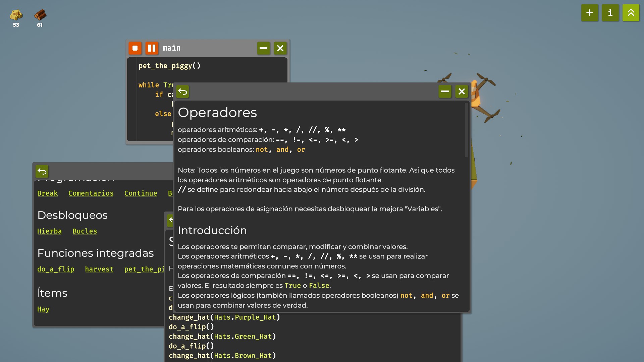The height and width of the screenshot is (362, 644).
Task: Click the wood resource counter icon
Action: 40,15
